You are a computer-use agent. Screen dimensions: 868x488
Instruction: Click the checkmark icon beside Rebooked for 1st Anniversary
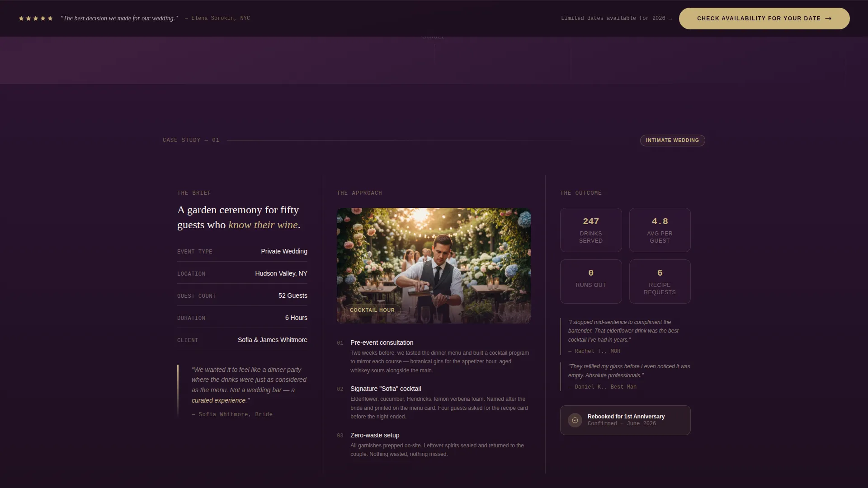click(x=575, y=420)
